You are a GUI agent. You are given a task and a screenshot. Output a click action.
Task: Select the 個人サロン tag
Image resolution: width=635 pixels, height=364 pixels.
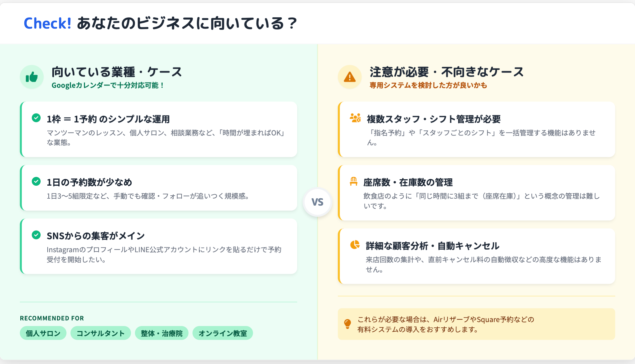[43, 333]
